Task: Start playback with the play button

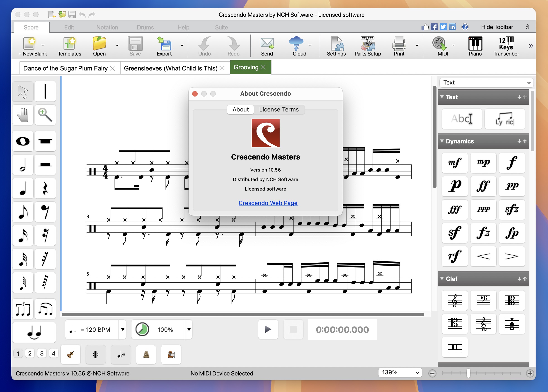Action: [x=268, y=329]
